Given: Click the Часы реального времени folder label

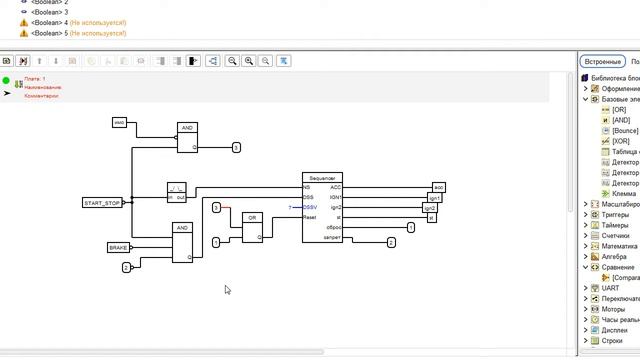Looking at the screenshot, I should [621, 320].
